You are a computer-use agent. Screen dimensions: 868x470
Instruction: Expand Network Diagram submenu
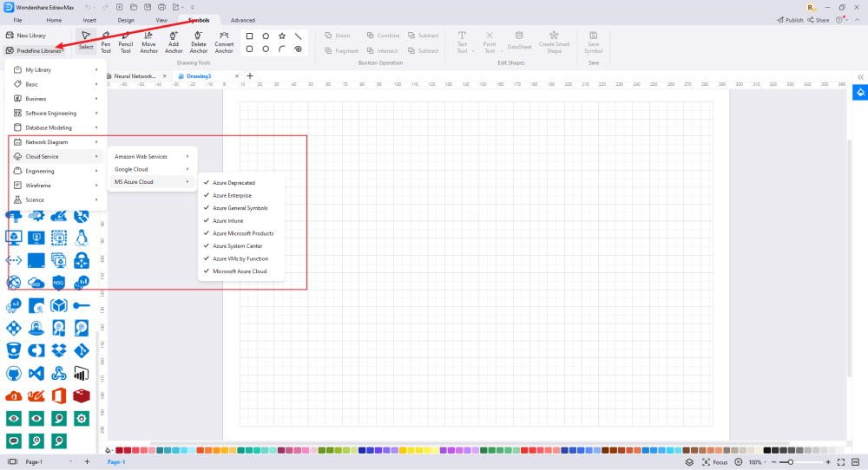[56, 142]
